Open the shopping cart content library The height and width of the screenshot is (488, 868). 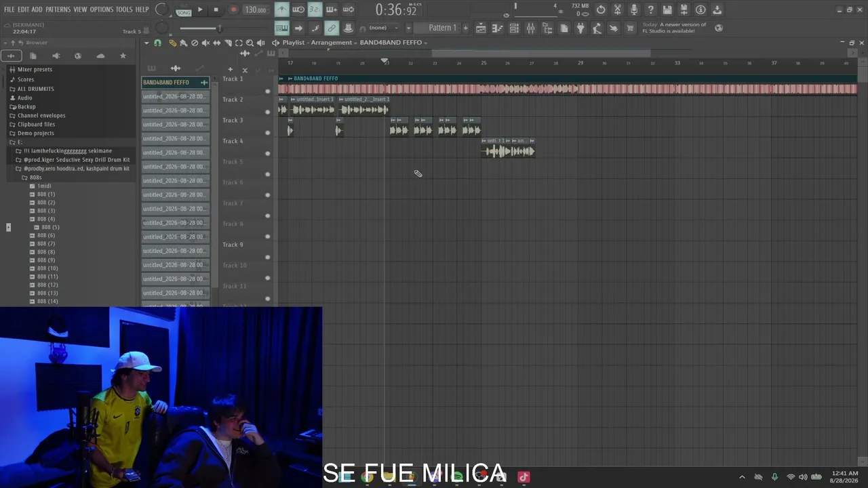click(x=630, y=28)
